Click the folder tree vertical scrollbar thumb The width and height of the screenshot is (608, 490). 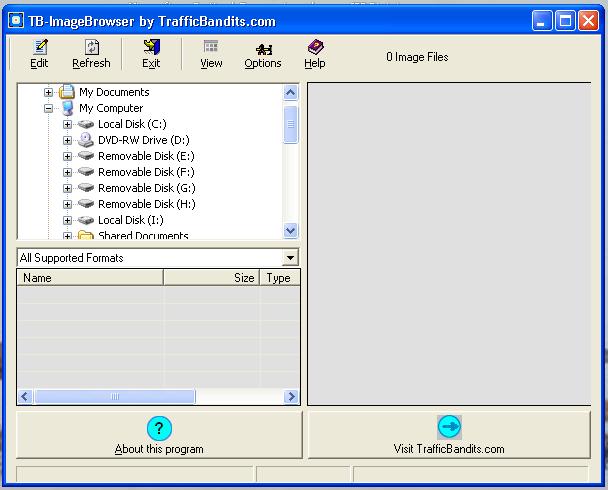pos(290,124)
